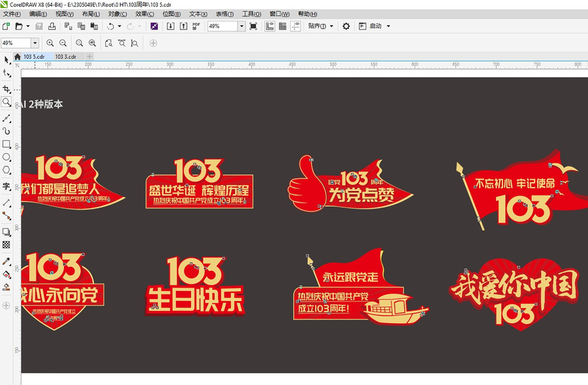588x385 pixels.
Task: Open the 效果(C) menu
Action: click(144, 14)
